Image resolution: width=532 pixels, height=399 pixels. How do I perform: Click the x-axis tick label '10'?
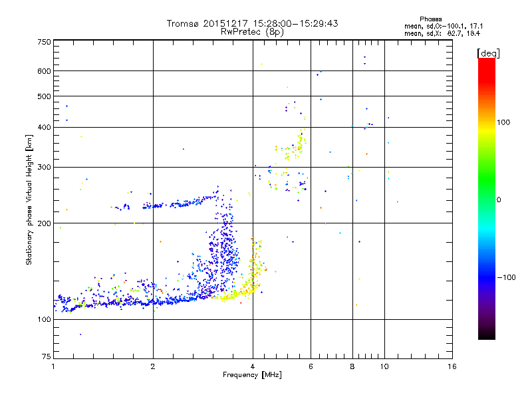(384, 366)
